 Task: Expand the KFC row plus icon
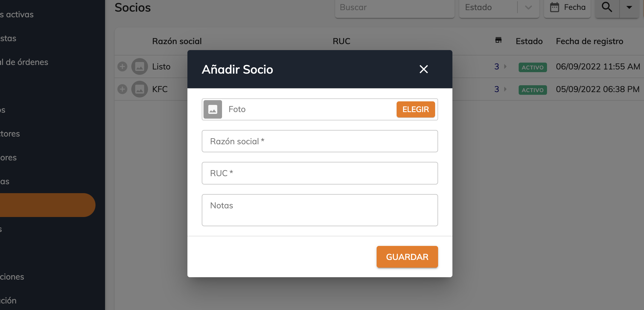tap(122, 89)
